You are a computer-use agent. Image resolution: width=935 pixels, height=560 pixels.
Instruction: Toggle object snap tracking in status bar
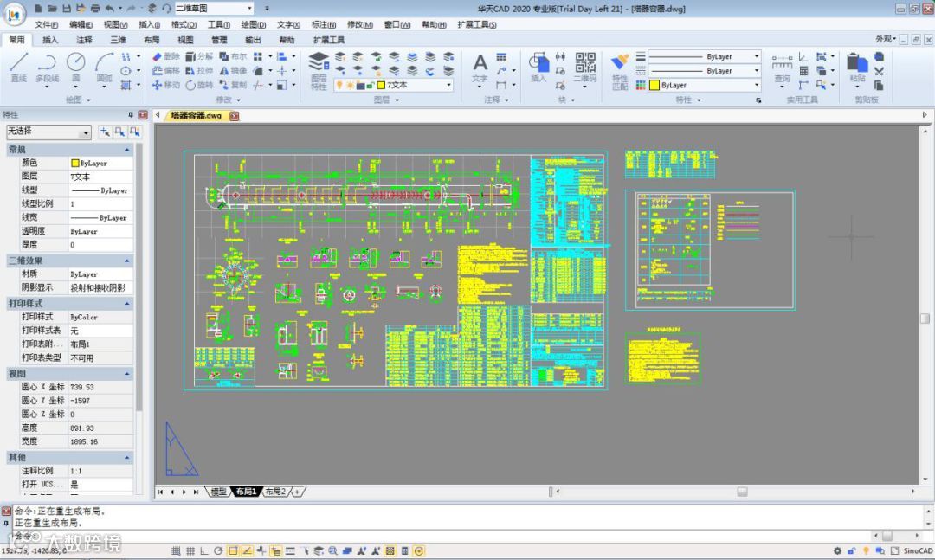click(248, 551)
